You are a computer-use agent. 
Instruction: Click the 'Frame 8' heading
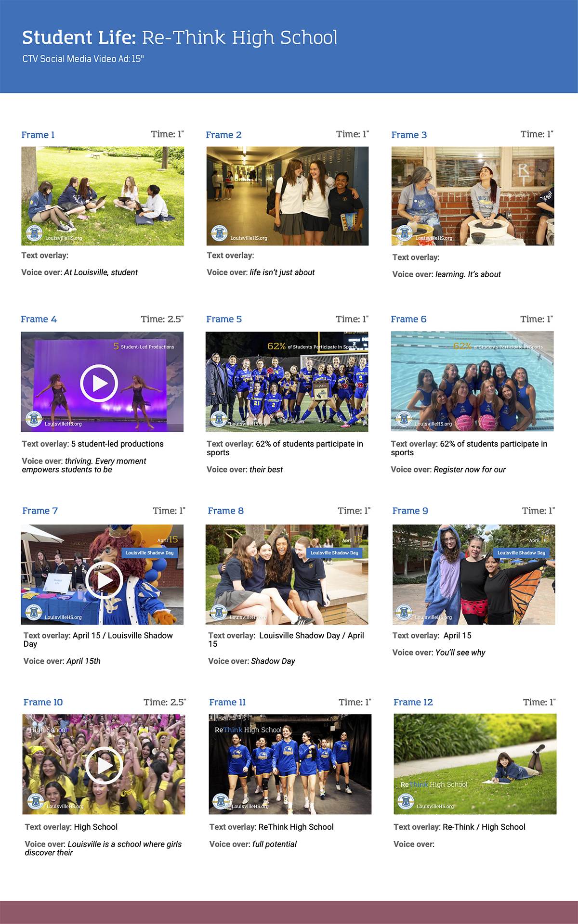[x=225, y=511]
